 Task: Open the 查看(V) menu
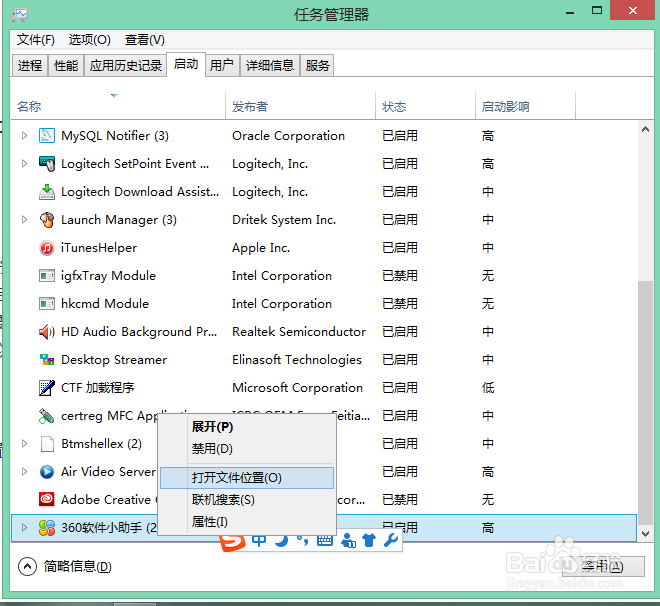(x=145, y=40)
